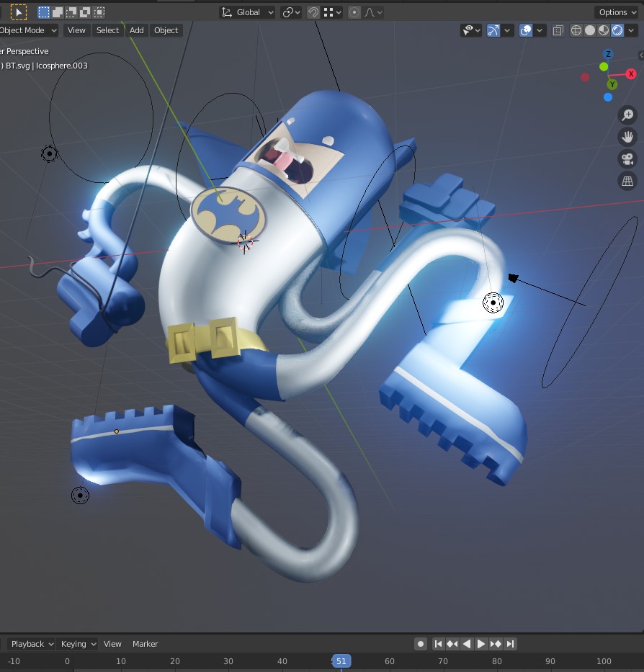Switch to Rendered viewport shading
Image resolution: width=644 pixels, height=672 pixels.
pyautogui.click(x=617, y=30)
